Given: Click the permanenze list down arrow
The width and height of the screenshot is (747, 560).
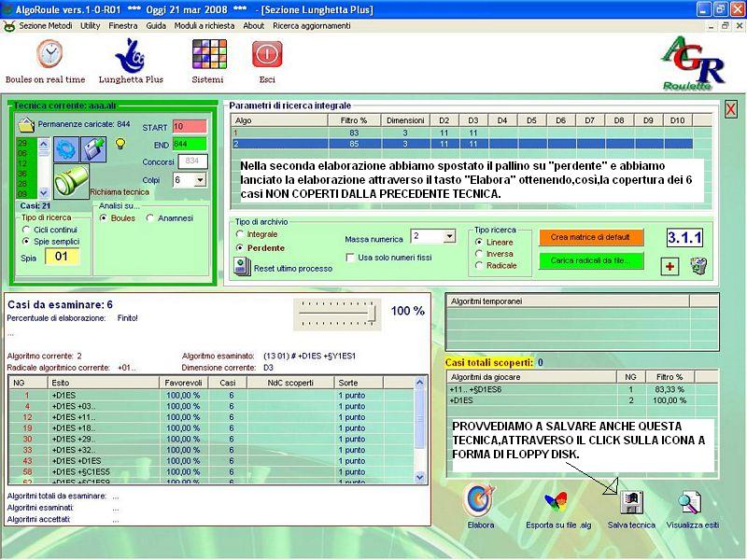Looking at the screenshot, I should pyautogui.click(x=44, y=193).
